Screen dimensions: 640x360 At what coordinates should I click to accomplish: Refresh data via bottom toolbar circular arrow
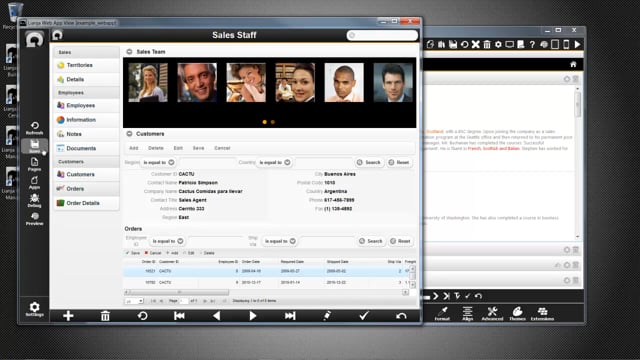coord(142,316)
